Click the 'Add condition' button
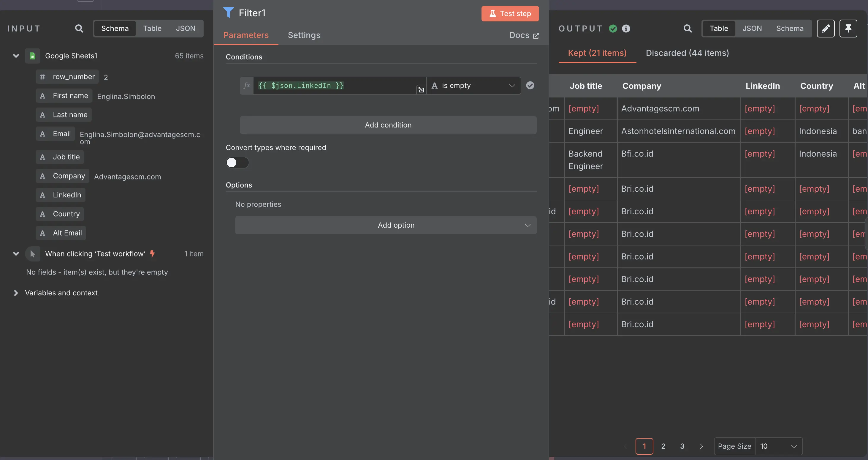Image resolution: width=868 pixels, height=460 pixels. click(388, 125)
